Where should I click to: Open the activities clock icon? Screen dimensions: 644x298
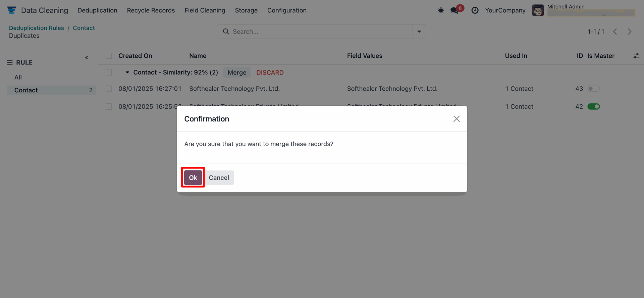[475, 10]
